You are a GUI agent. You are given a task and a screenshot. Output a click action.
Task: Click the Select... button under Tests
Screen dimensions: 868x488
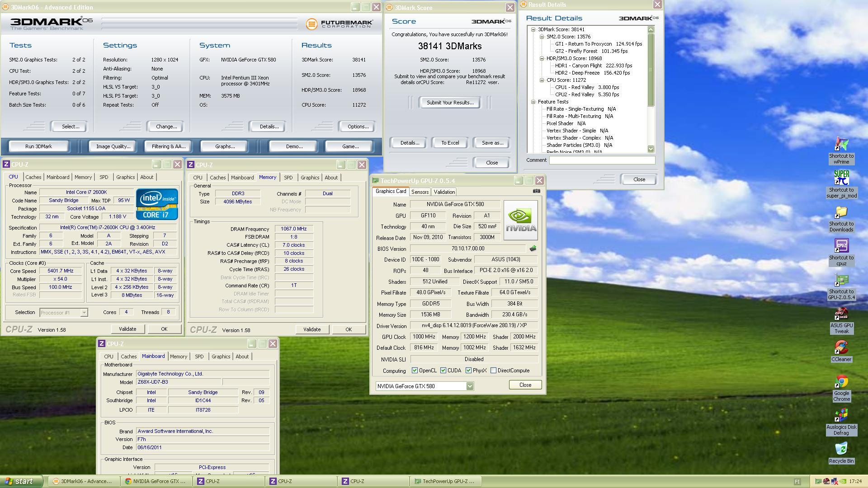(x=70, y=127)
